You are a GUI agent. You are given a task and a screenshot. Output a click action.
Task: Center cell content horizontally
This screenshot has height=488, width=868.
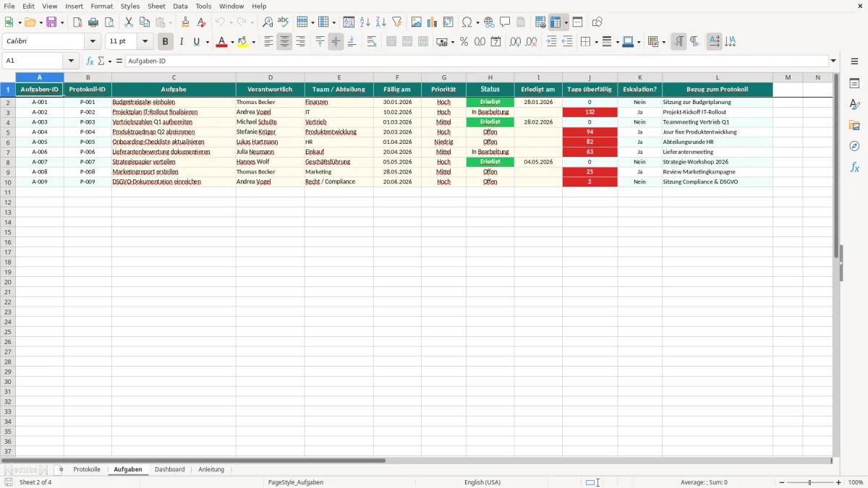(x=284, y=42)
